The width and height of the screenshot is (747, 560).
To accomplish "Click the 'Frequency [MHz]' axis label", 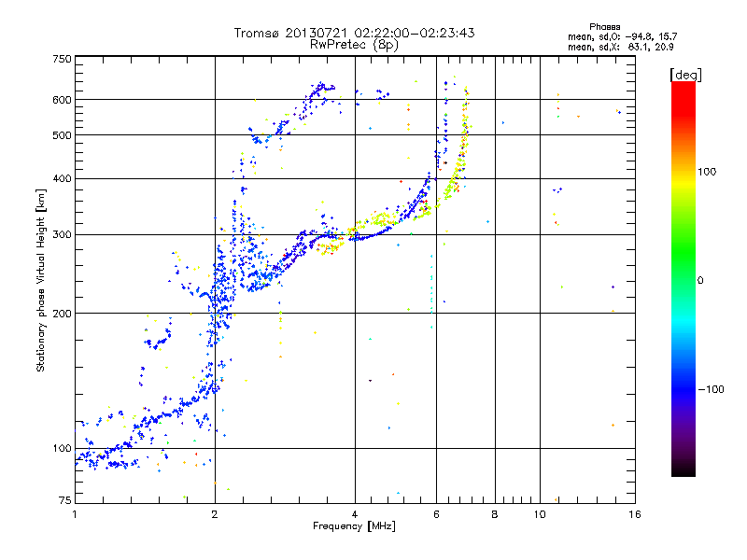I will coord(354,526).
